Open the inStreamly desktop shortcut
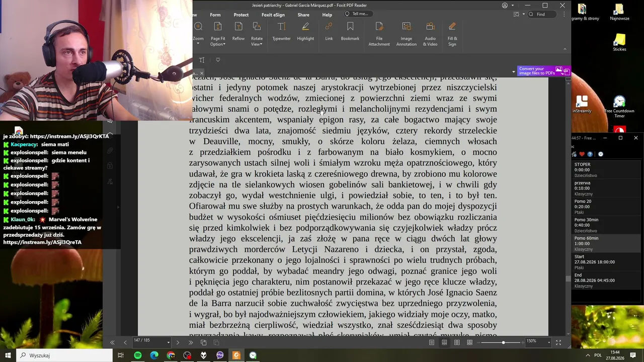644x362 pixels. (x=582, y=105)
